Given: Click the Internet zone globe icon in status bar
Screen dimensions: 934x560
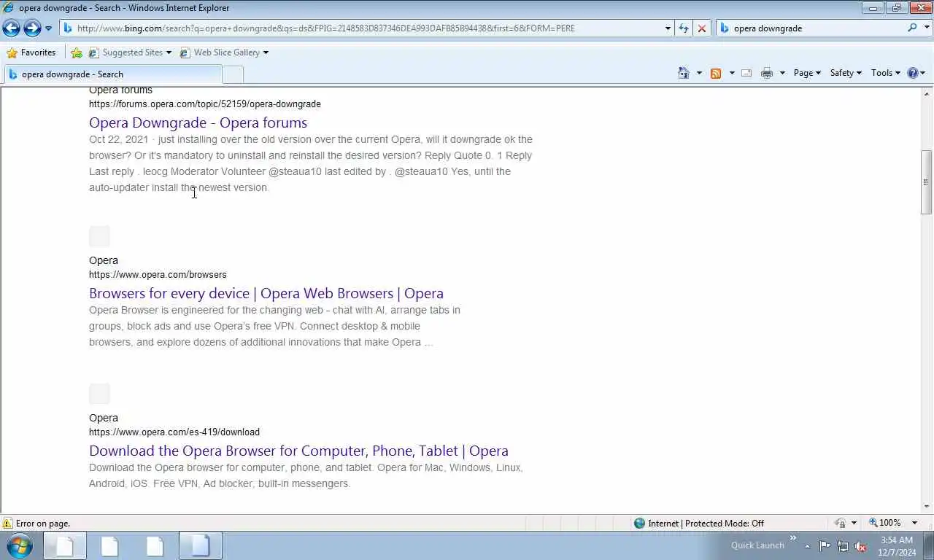Looking at the screenshot, I should click(640, 523).
